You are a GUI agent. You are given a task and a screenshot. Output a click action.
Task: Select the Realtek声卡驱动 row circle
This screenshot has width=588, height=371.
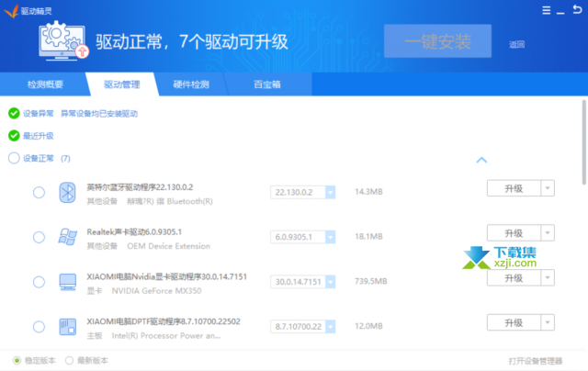39,237
